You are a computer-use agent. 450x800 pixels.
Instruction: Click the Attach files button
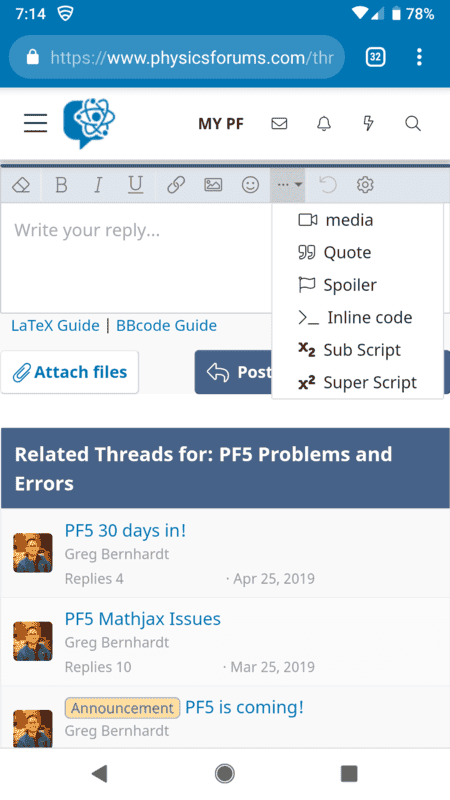point(70,372)
